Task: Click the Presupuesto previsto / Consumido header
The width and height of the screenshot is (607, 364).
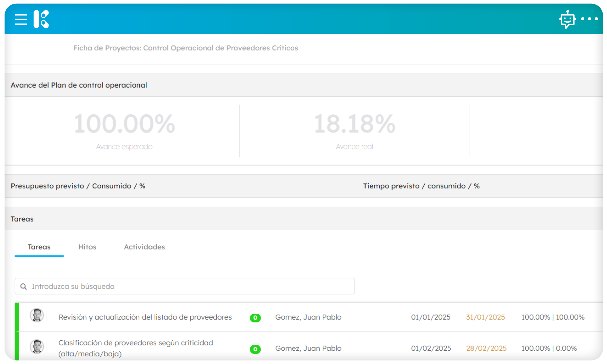Action: (78, 186)
